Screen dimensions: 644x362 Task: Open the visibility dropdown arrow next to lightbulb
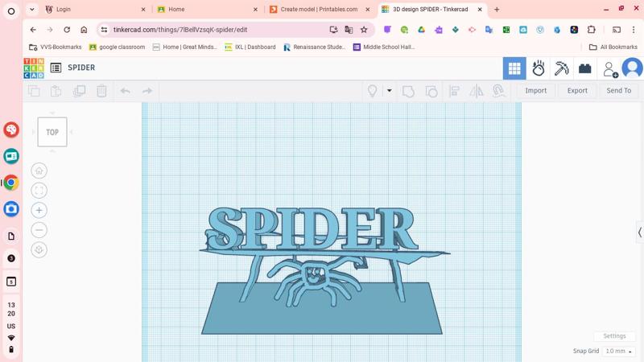coord(389,91)
